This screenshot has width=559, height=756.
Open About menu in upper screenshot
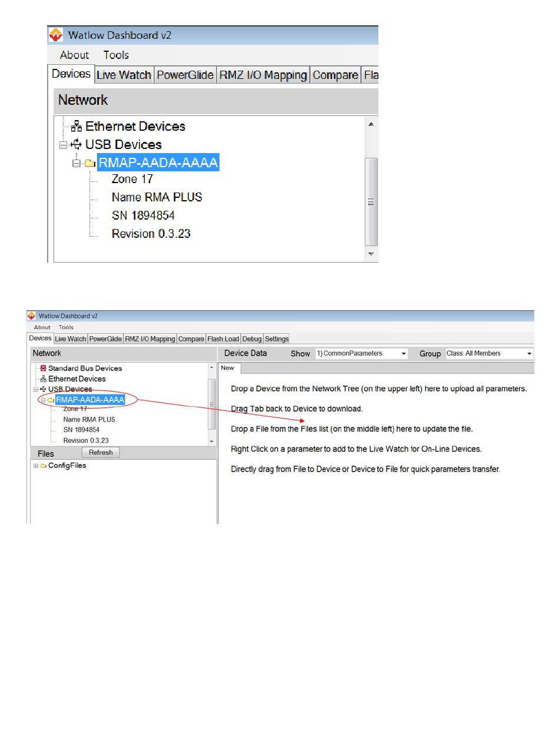click(74, 55)
